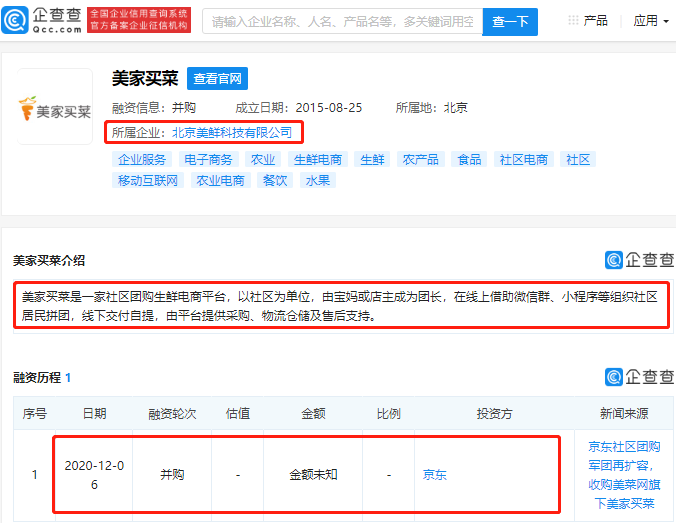Click the 序号 column header

[x=34, y=413]
